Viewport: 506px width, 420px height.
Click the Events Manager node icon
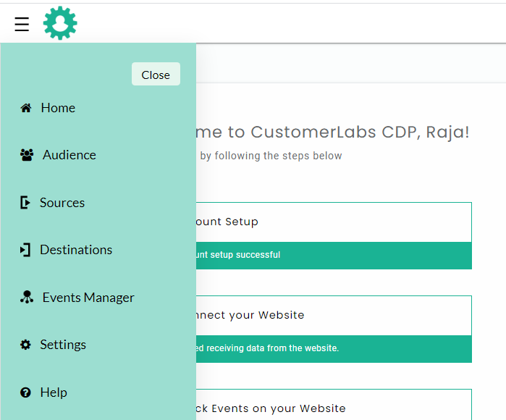(27, 297)
